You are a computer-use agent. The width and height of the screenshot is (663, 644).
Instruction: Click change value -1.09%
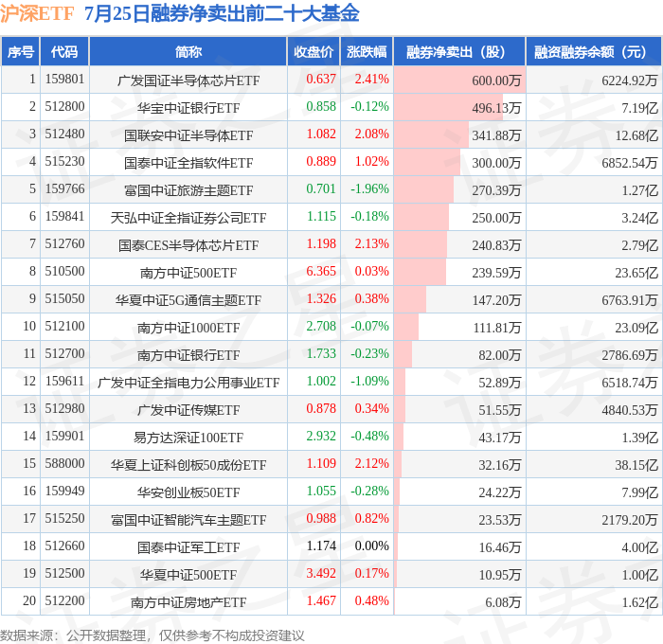pyautogui.click(x=369, y=382)
